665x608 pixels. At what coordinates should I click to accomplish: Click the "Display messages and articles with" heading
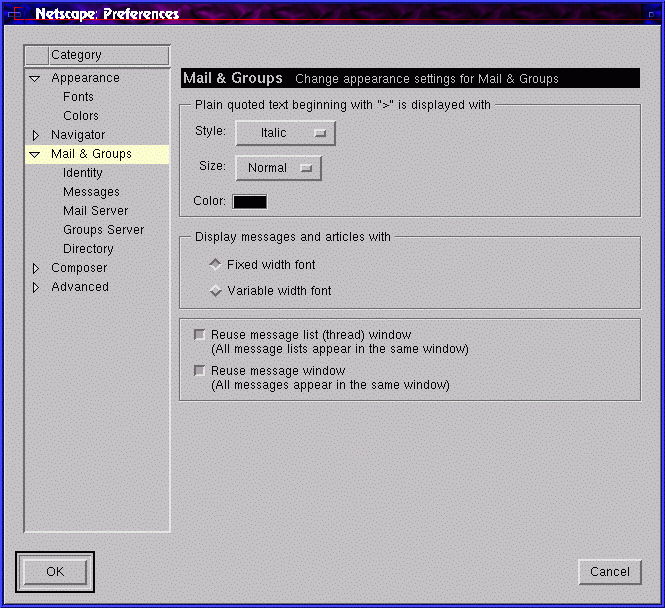[x=293, y=237]
